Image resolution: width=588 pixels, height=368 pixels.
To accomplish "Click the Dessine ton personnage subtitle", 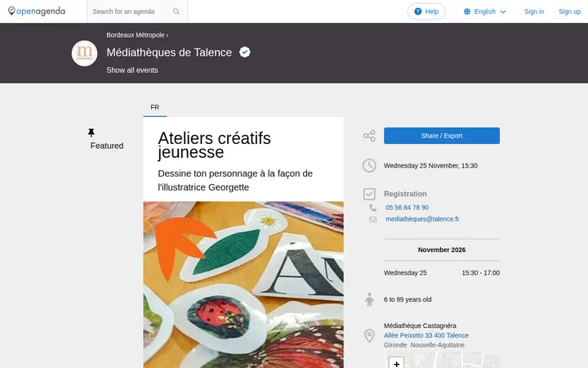I will [235, 180].
